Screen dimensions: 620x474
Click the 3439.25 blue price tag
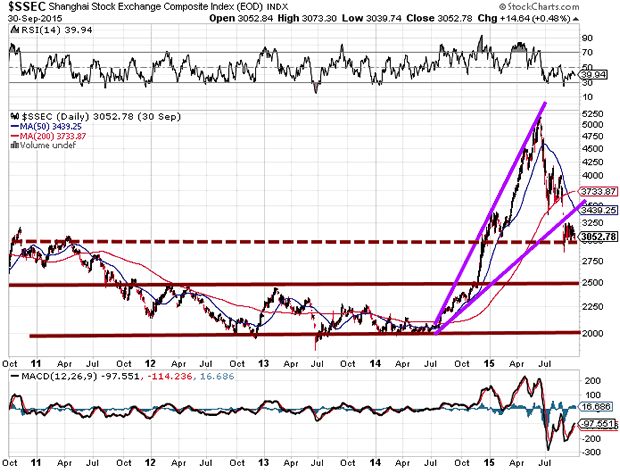595,211
